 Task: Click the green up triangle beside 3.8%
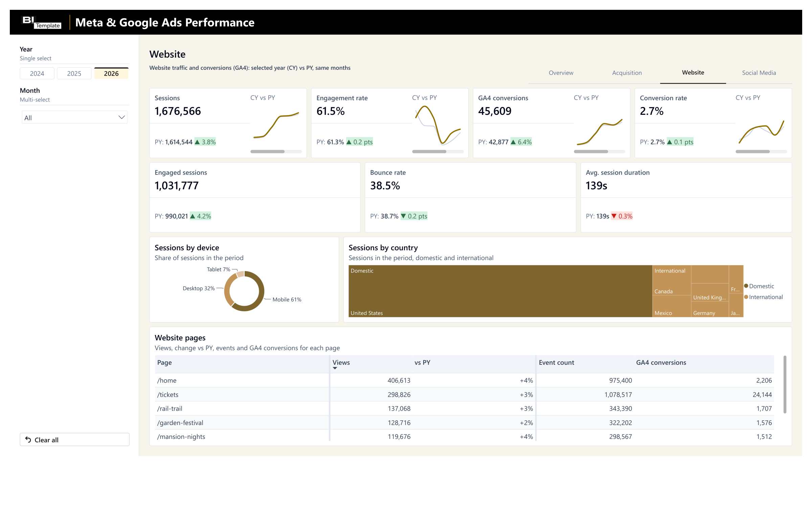click(x=198, y=142)
